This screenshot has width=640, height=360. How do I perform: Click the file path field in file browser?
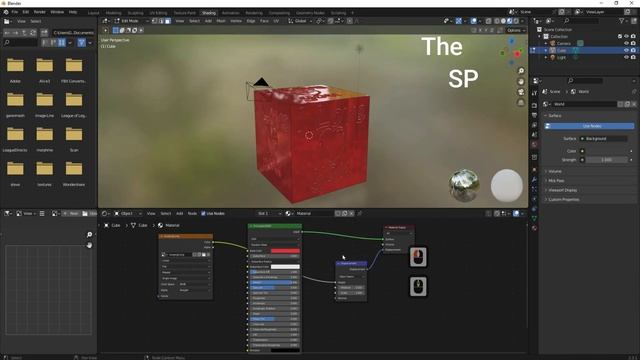click(x=73, y=33)
